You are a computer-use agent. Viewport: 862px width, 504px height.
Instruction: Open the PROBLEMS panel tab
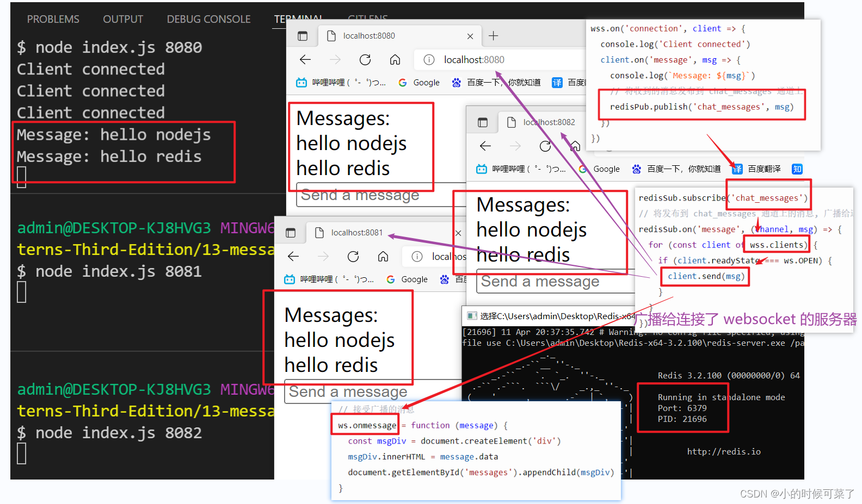[x=53, y=19]
